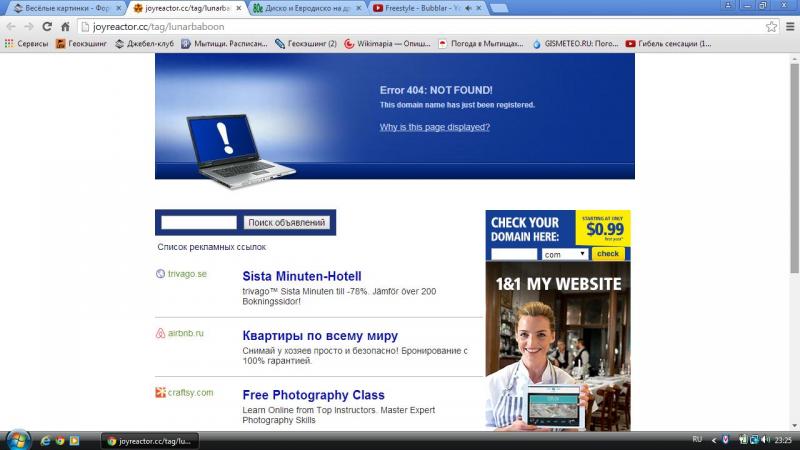Select the joyreactor.cc/tag/lu... taskbar window button
800x450 pixels.
click(149, 441)
